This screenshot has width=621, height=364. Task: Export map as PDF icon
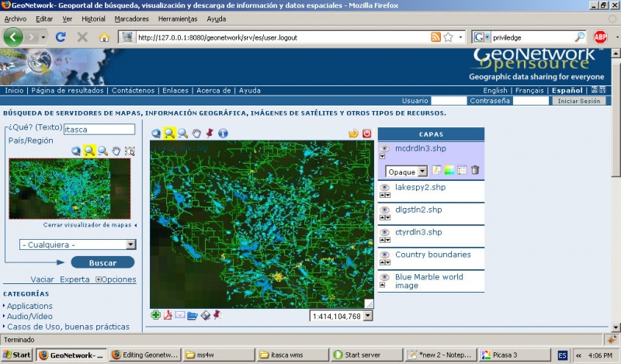point(168,315)
